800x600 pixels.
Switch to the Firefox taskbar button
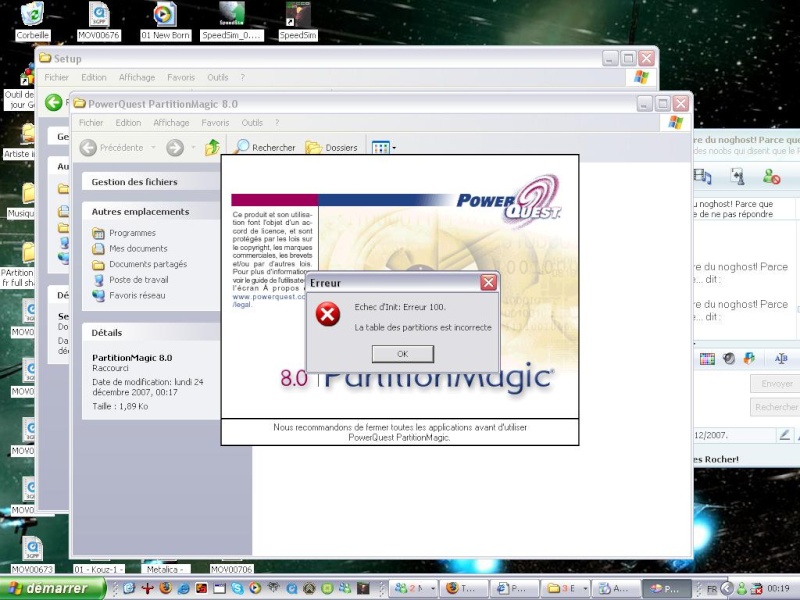(x=463, y=588)
